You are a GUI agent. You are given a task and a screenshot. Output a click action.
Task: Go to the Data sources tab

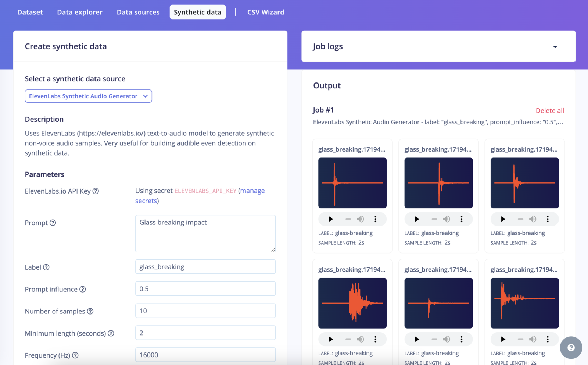coord(138,12)
